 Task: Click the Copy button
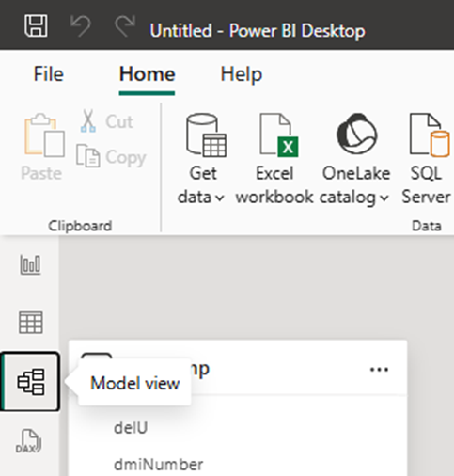(111, 156)
